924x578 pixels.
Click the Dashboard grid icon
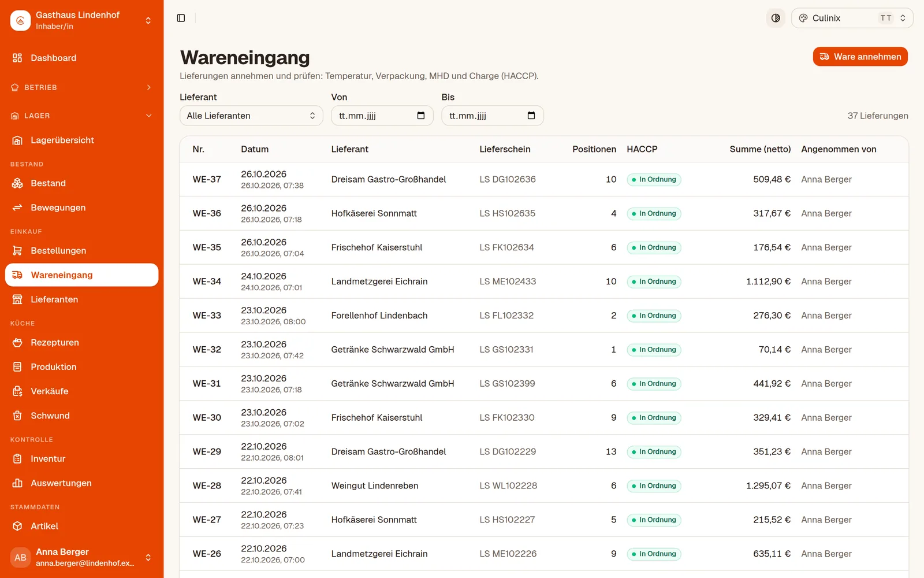[17, 58]
